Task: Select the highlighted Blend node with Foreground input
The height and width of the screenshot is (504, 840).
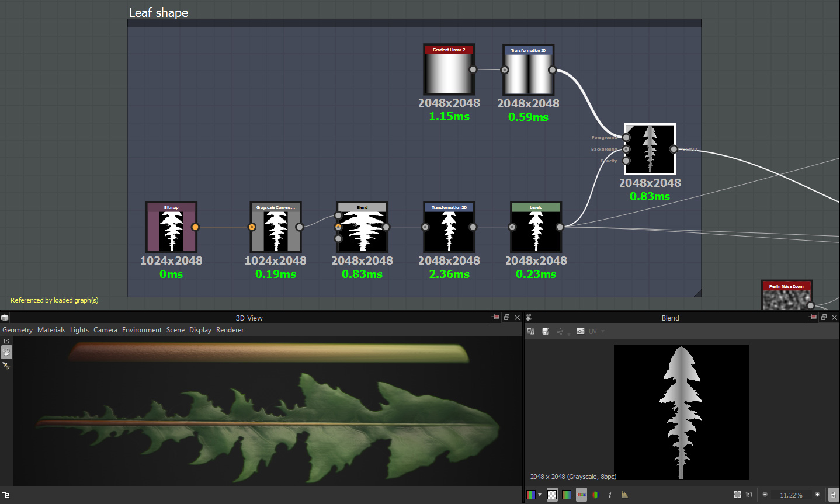Action: pyautogui.click(x=650, y=149)
